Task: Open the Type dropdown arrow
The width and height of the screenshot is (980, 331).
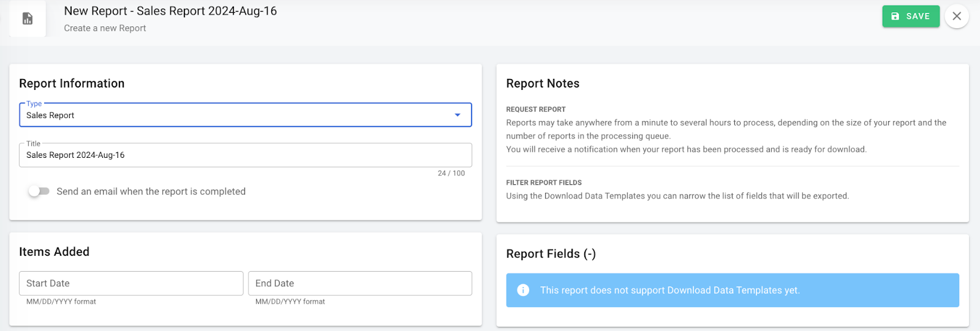Action: [x=457, y=115]
